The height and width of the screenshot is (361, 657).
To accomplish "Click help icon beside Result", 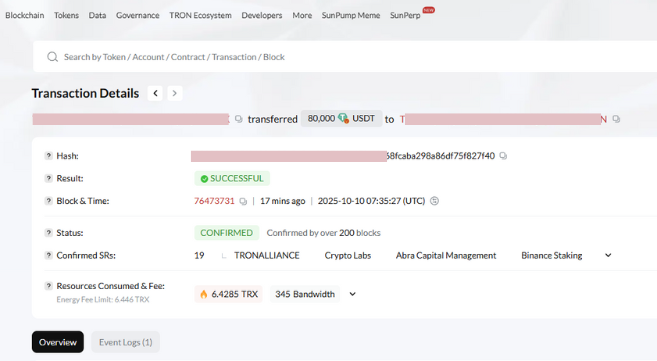I will click(49, 178).
